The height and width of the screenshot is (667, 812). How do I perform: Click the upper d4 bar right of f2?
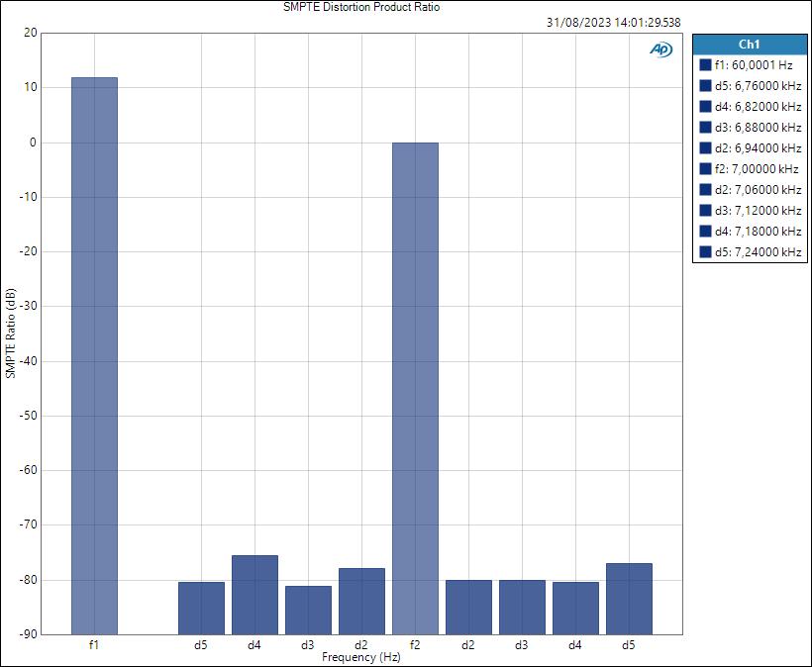click(x=576, y=608)
